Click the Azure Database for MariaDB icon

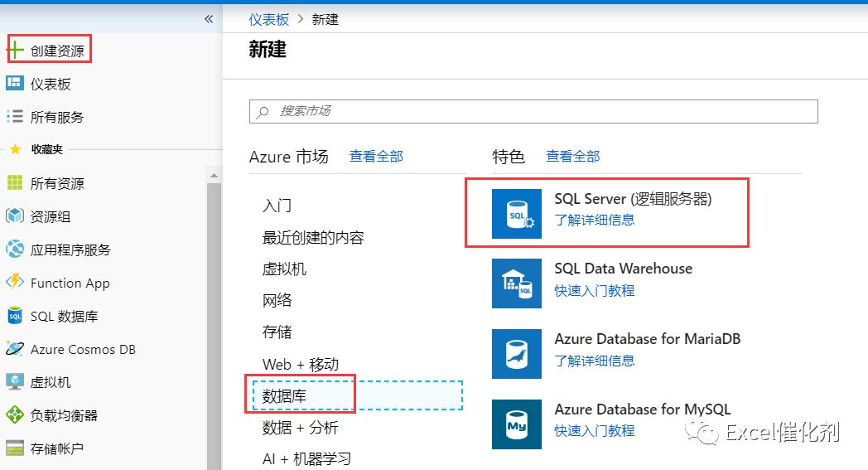coord(517,354)
